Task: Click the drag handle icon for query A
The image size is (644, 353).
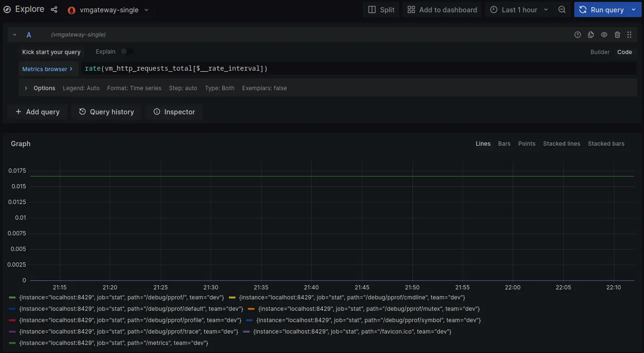Action: (629, 35)
